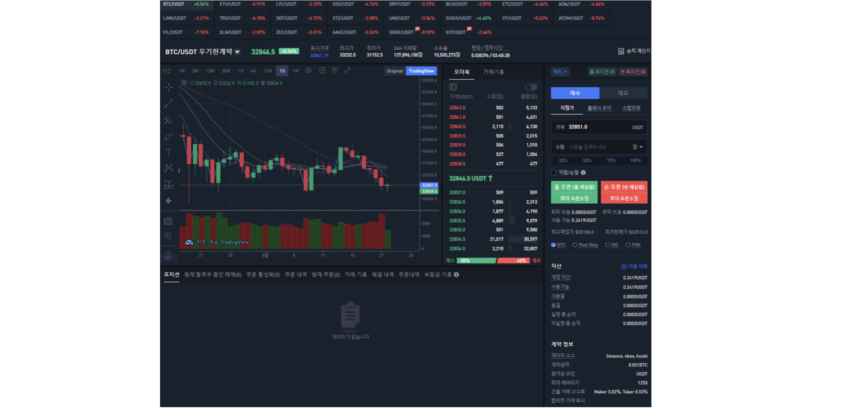The width and height of the screenshot is (868, 411).
Task: Enable the 익절/손절 checkbox
Action: [554, 172]
